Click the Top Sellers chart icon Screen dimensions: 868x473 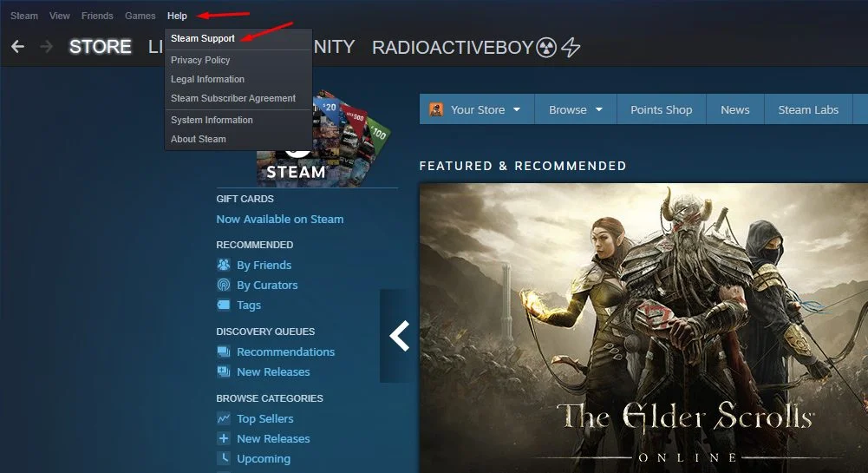[224, 418]
